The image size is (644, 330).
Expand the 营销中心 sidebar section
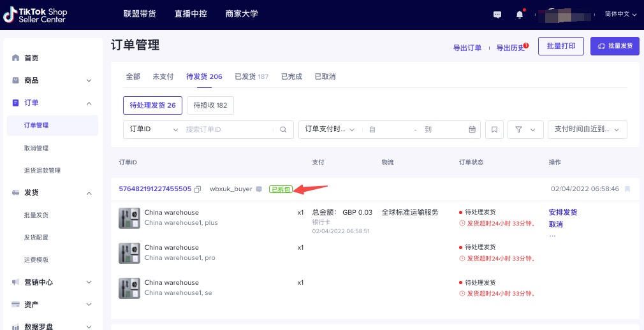click(x=89, y=282)
